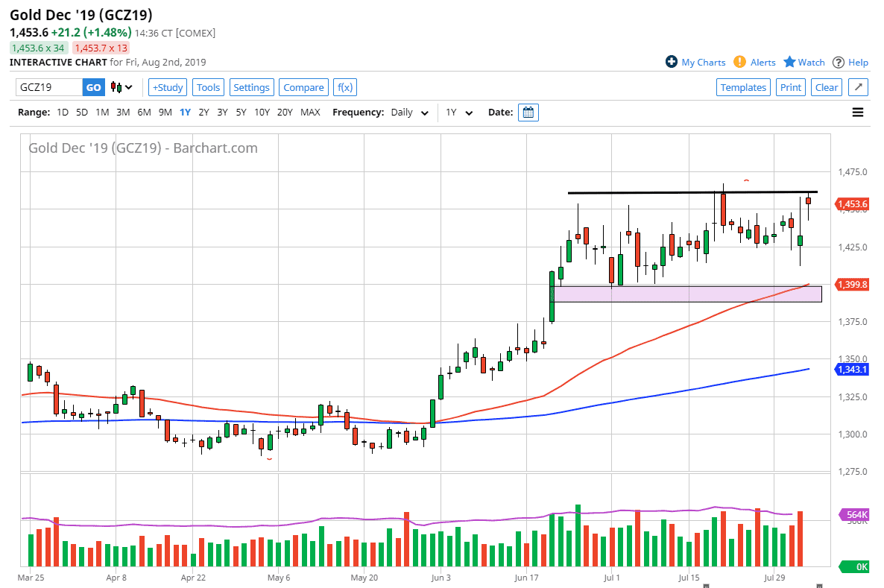Screen dimensions: 884x588
Task: Open the Tools menu
Action: pos(208,87)
